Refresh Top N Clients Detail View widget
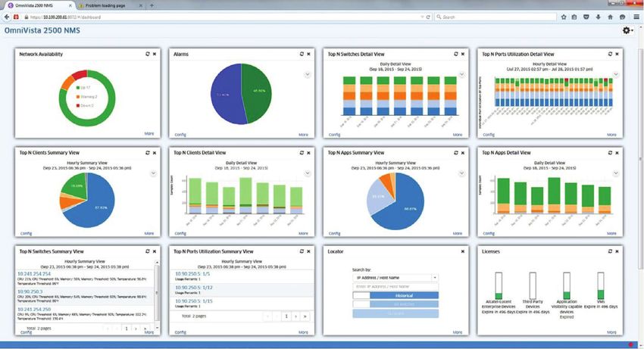Viewport: 644px width, 349px height. click(302, 153)
